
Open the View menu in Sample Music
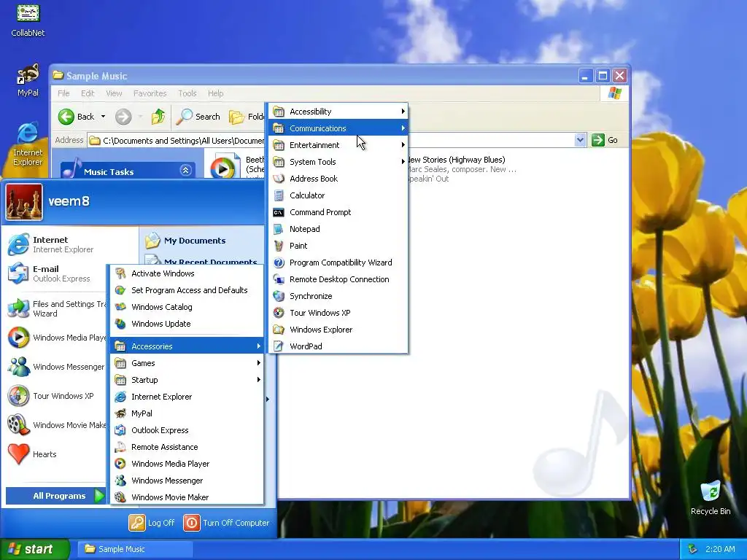[114, 93]
